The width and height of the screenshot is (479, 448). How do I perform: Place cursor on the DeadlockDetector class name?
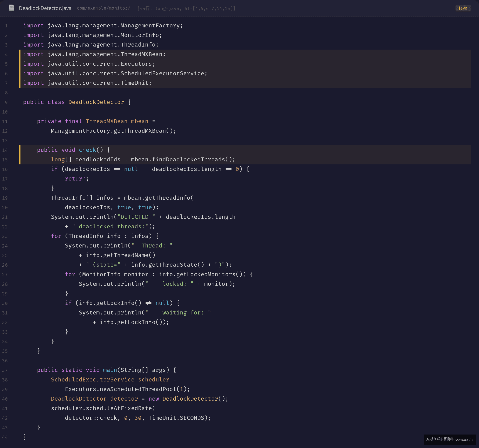pos(96,102)
